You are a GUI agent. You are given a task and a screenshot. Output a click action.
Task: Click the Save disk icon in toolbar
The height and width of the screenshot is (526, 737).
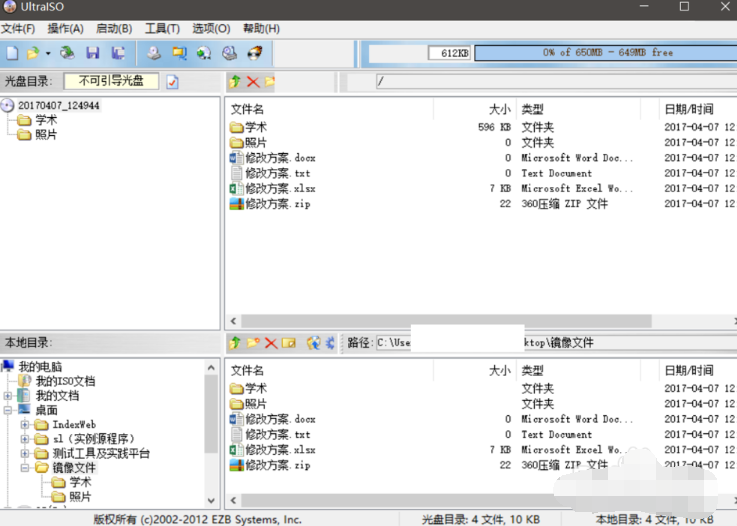[x=93, y=53]
